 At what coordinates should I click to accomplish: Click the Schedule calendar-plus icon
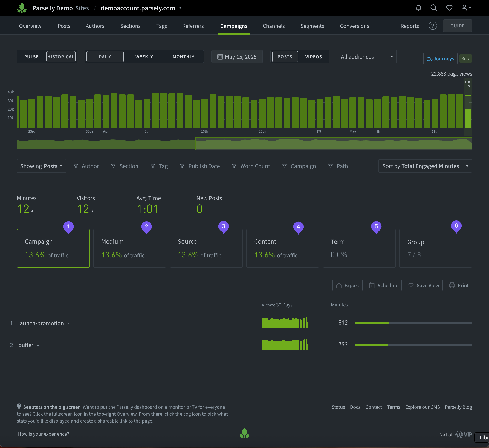372,285
